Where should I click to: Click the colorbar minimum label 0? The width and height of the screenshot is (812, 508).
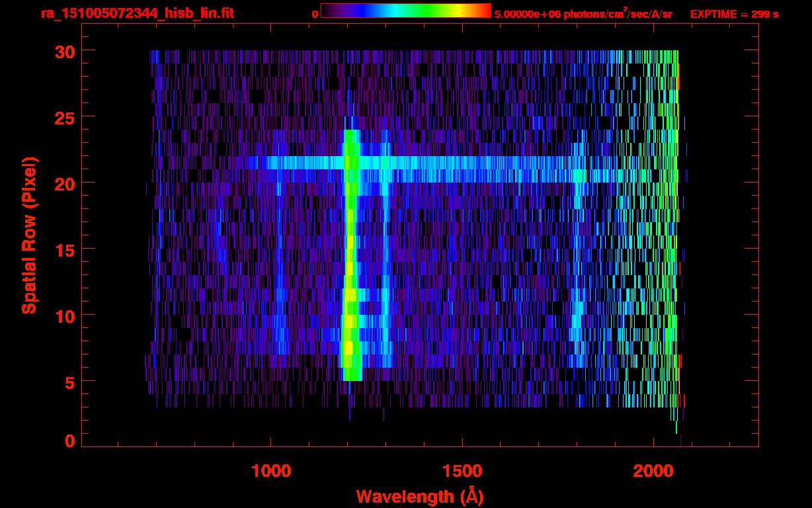click(315, 14)
